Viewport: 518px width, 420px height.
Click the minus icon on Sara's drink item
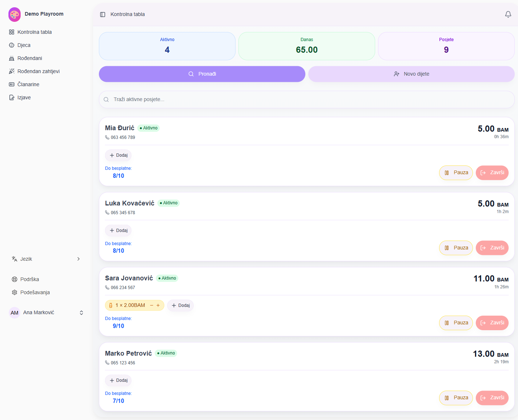pos(152,305)
